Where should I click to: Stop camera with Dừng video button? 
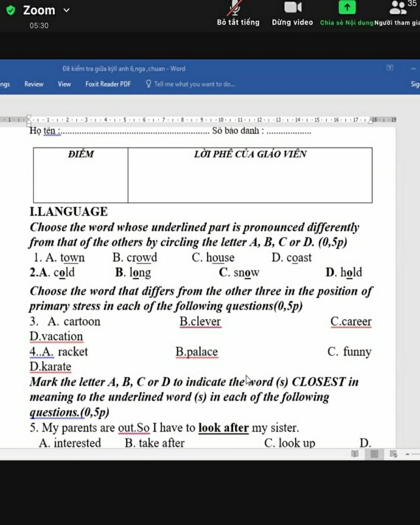(292, 14)
